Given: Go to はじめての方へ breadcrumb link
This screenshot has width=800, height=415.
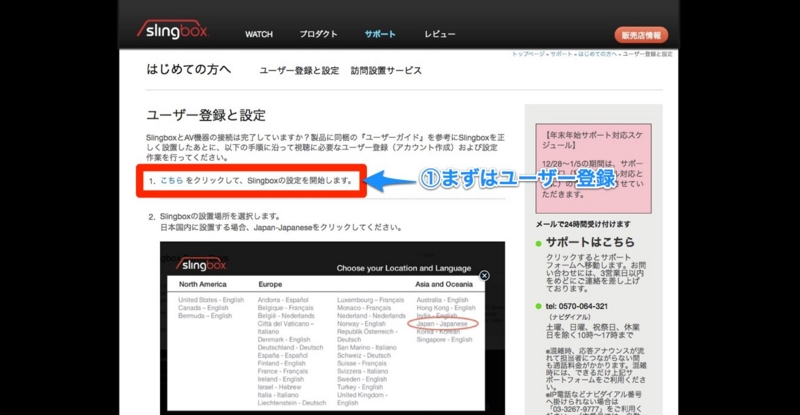Looking at the screenshot, I should pyautogui.click(x=597, y=54).
